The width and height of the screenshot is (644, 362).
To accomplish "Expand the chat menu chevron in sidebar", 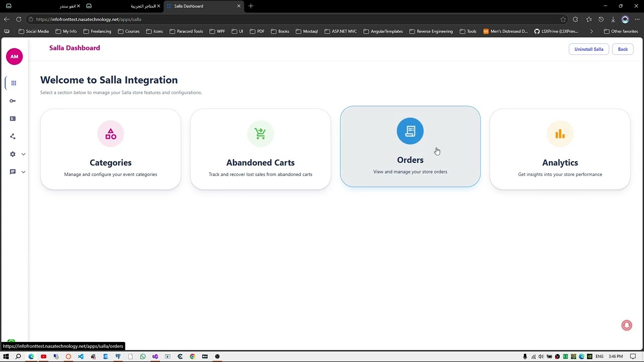I will click(23, 172).
